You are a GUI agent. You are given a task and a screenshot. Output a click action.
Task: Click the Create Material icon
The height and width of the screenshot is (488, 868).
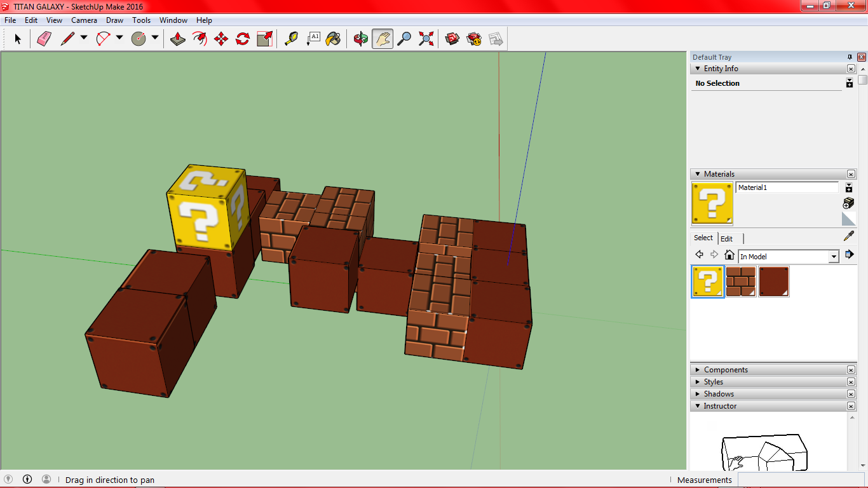click(x=848, y=203)
